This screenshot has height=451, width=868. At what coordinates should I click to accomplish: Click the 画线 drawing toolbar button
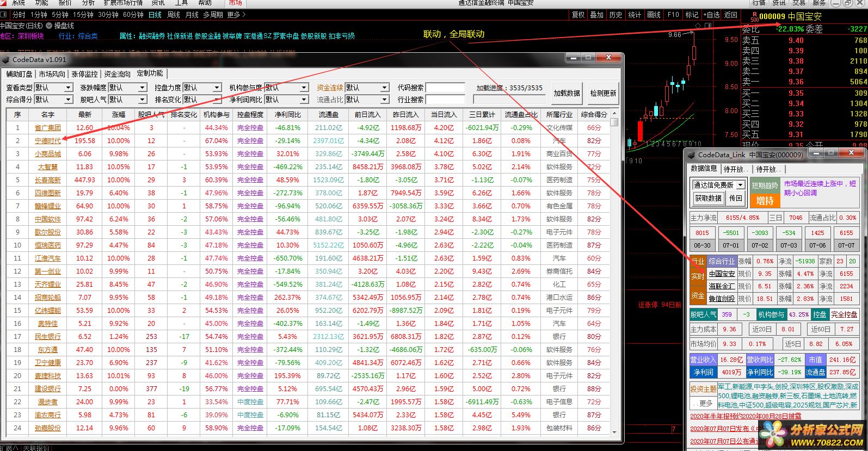pyautogui.click(x=654, y=15)
